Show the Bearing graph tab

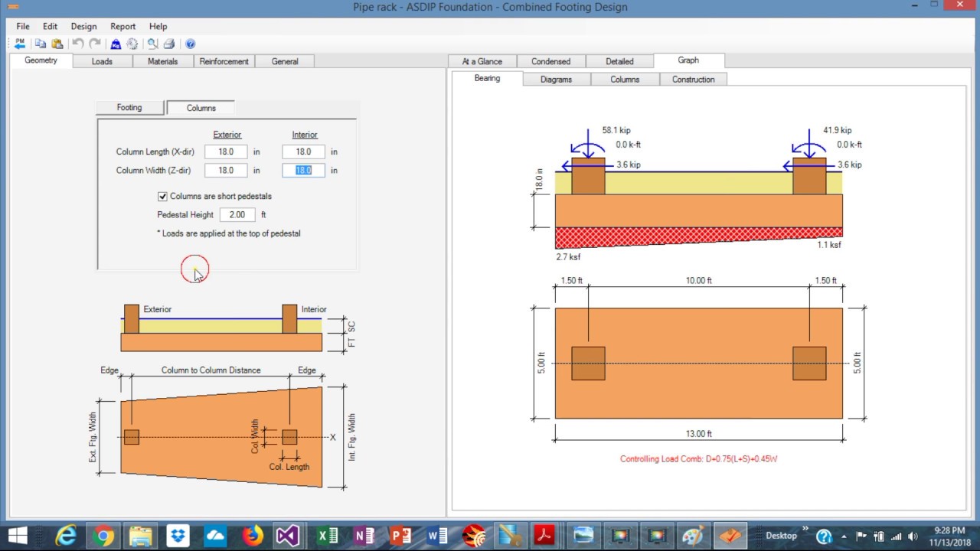coord(487,78)
